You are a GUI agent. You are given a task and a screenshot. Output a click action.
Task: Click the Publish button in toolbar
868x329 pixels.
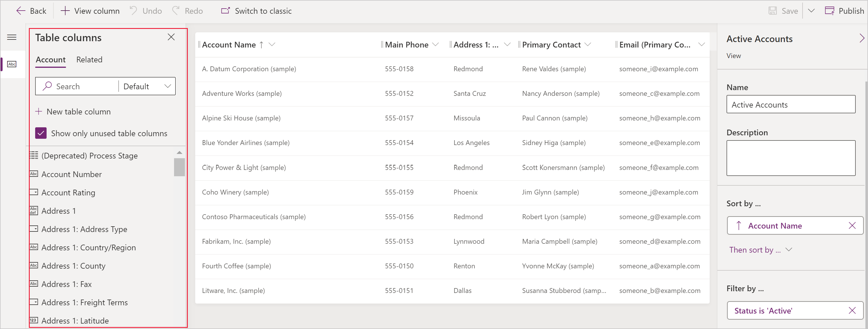839,11
